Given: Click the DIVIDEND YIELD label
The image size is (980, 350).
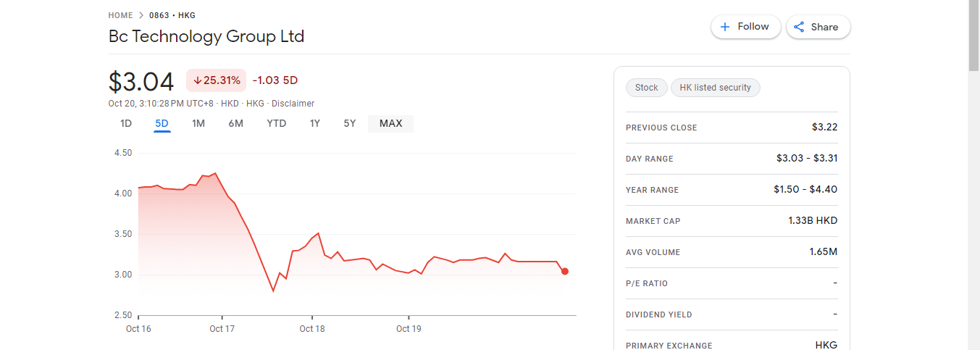Looking at the screenshot, I should click(x=659, y=314).
